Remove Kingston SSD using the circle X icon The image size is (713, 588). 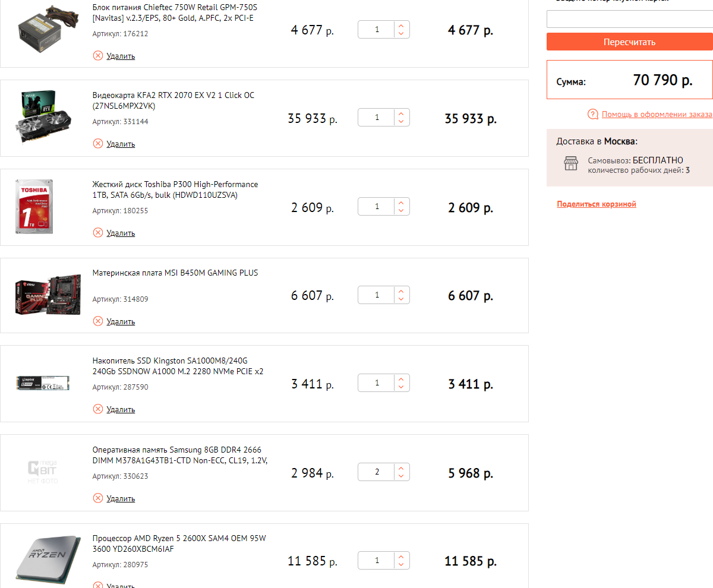(x=98, y=409)
